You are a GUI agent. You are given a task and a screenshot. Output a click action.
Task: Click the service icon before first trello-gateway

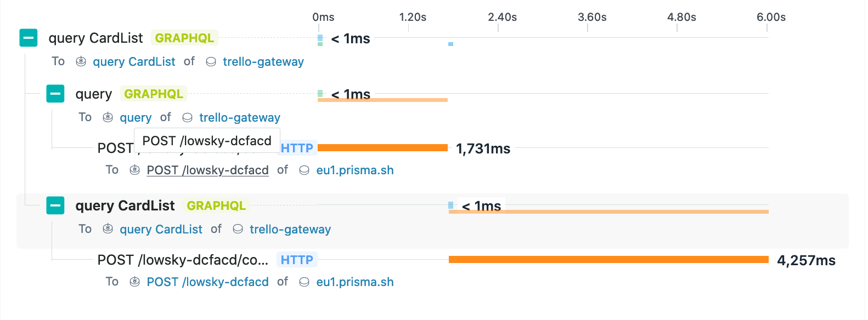click(211, 62)
